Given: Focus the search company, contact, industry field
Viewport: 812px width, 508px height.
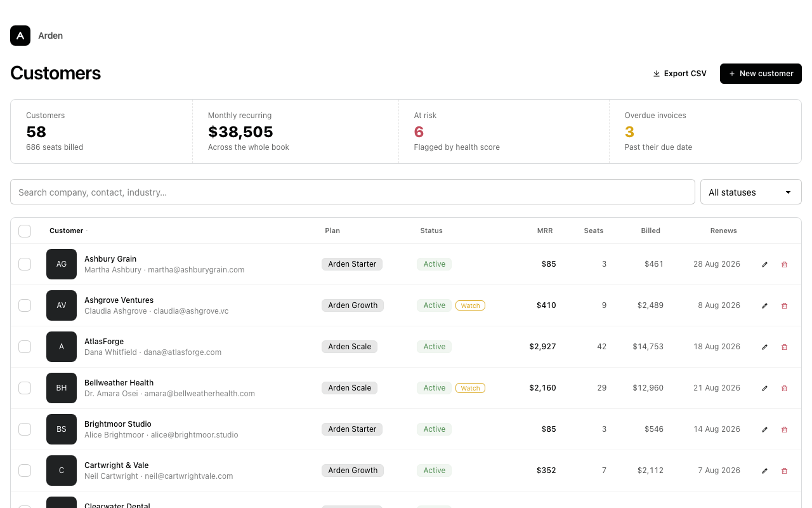Looking at the screenshot, I should (x=353, y=192).
